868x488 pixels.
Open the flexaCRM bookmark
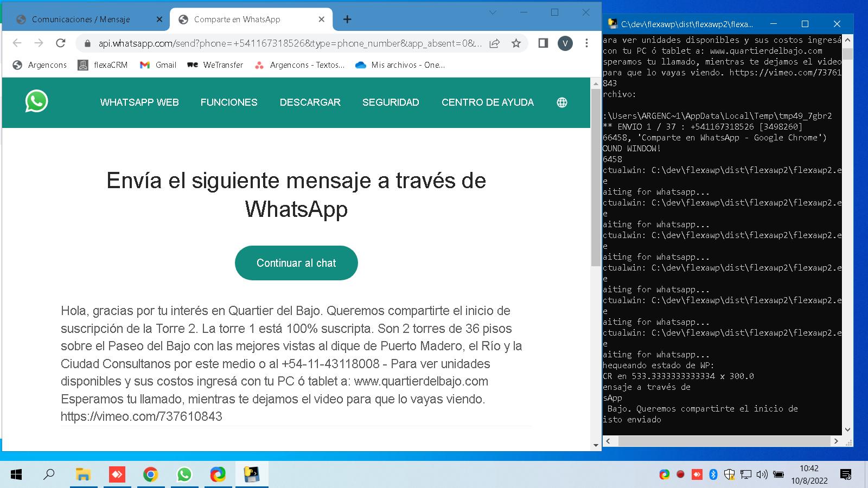tap(103, 65)
